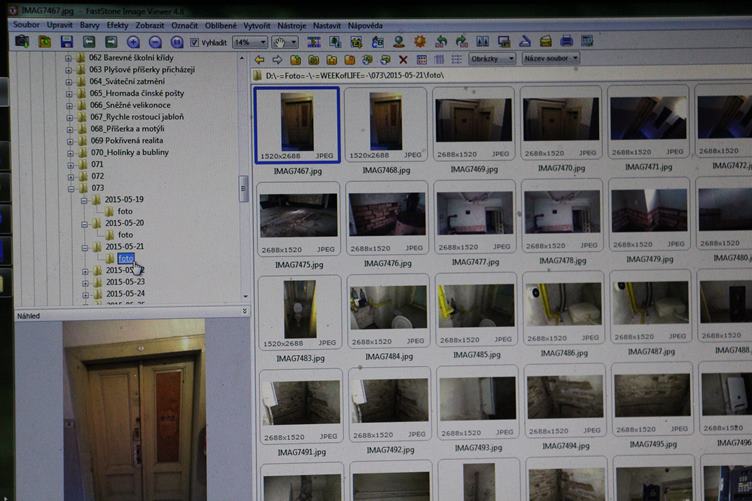This screenshot has height=501, width=752.
Task: Delete selected file with the red X
Action: [x=403, y=59]
